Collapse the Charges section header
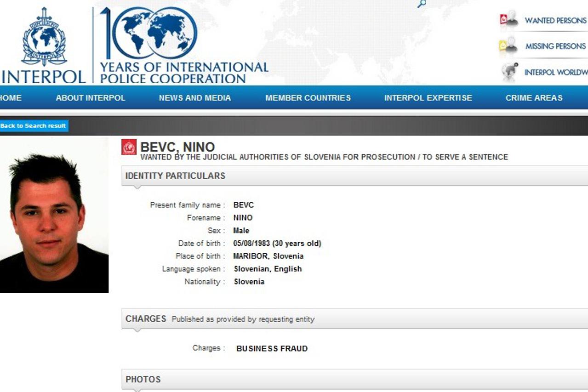Image resolution: width=588 pixels, height=392 pixels. [146, 319]
